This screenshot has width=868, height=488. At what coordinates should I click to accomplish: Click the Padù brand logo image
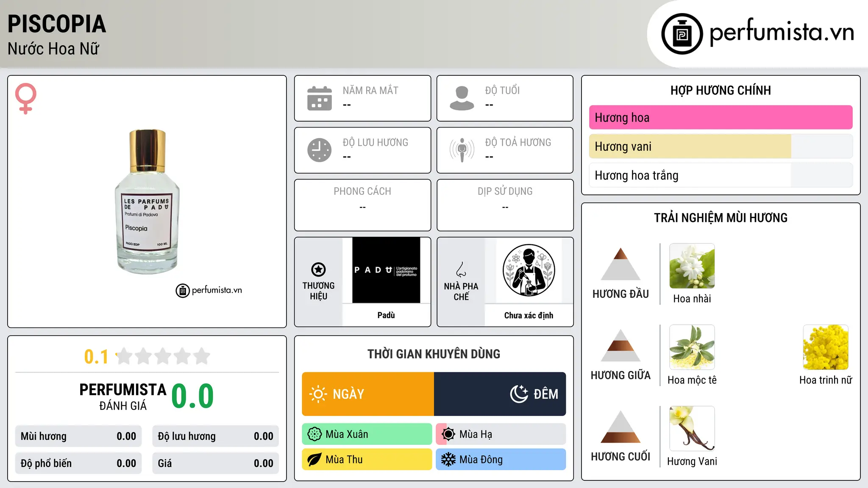coord(386,270)
